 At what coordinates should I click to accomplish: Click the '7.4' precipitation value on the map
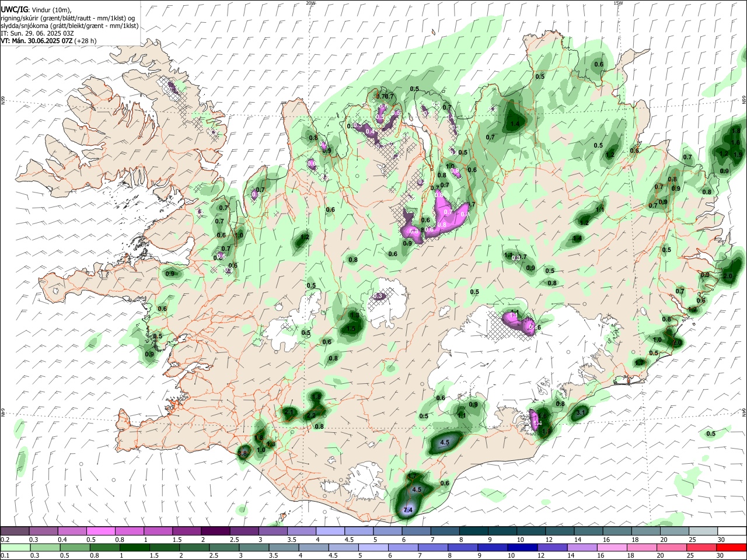click(x=409, y=510)
